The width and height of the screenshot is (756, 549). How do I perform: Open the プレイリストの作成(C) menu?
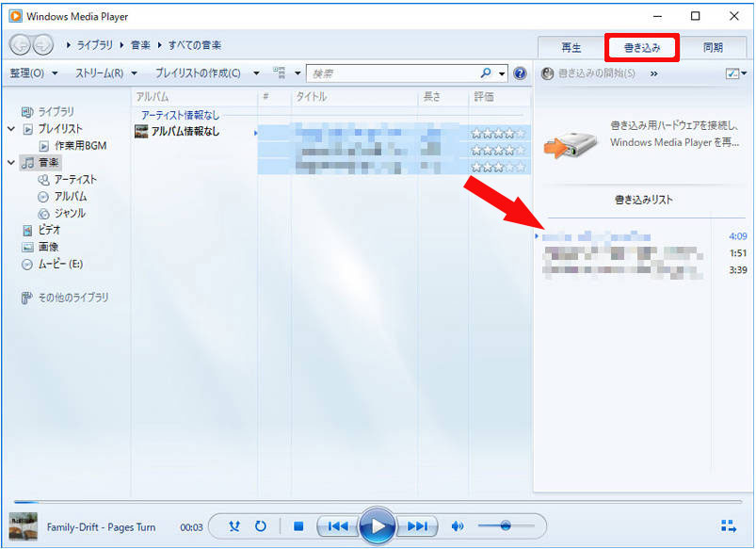(198, 73)
